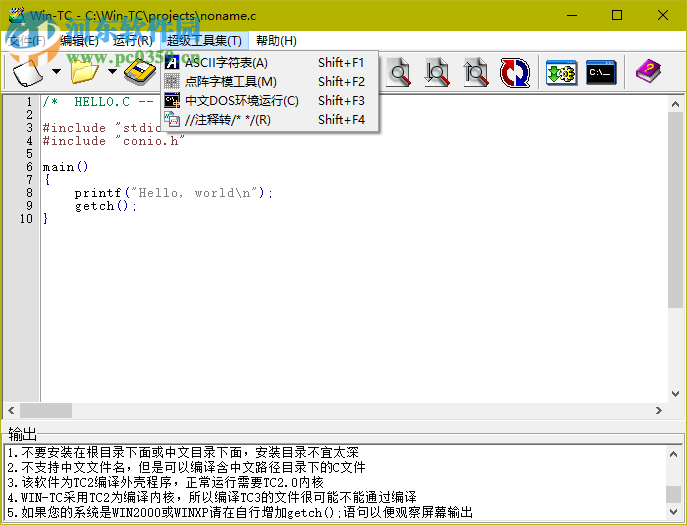Click the ASCII table menu icon

click(x=172, y=63)
